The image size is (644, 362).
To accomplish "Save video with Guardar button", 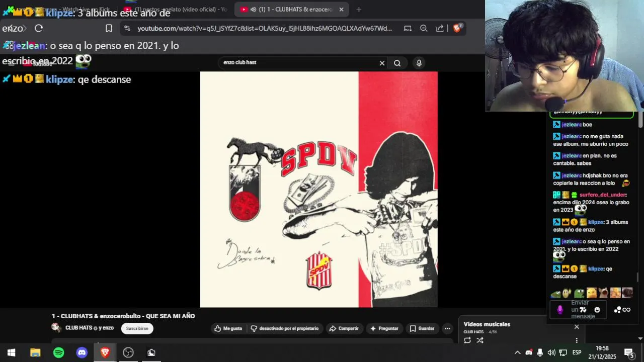I will click(422, 328).
